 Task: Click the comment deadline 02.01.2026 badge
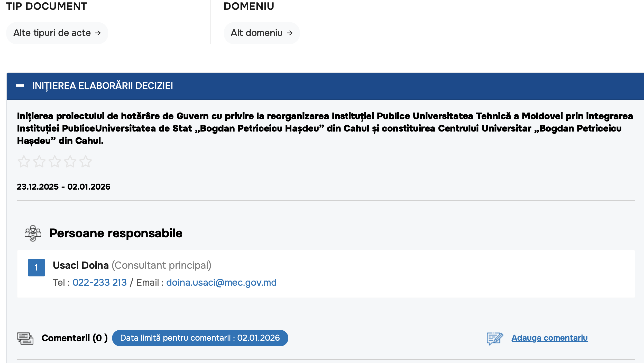[x=200, y=338]
